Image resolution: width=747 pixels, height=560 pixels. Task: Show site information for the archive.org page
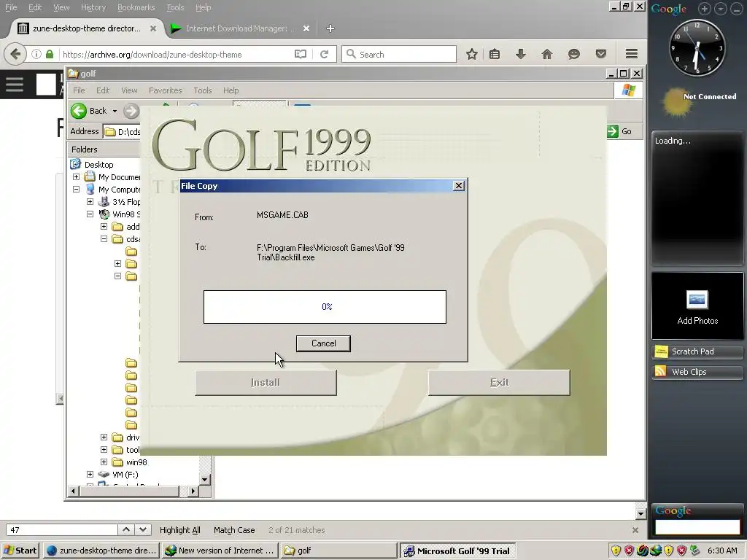point(36,54)
